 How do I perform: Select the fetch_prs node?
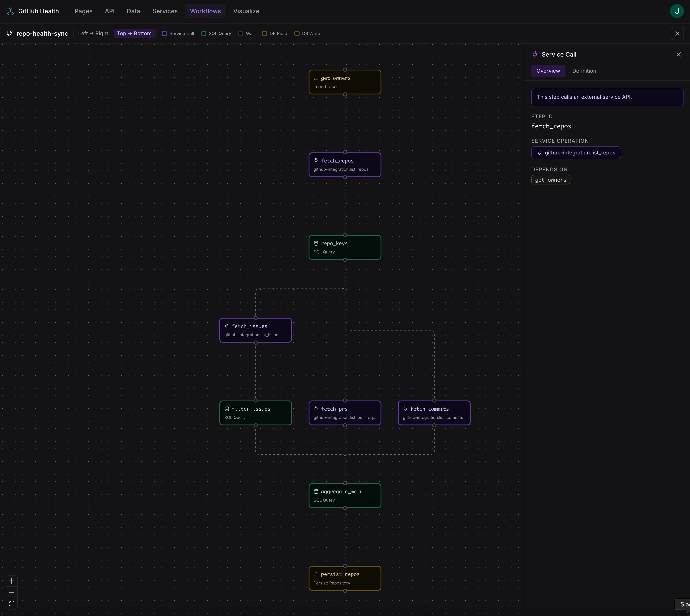pos(345,413)
